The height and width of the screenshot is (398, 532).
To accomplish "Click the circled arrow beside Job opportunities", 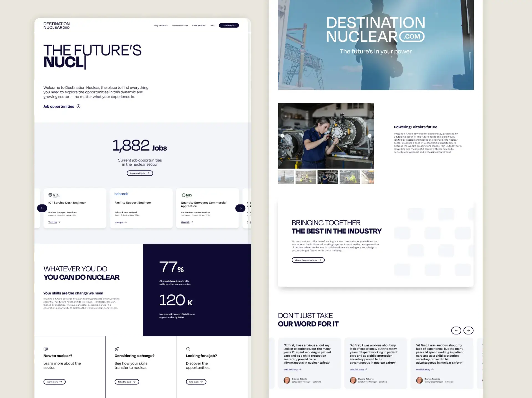I will 78,106.
